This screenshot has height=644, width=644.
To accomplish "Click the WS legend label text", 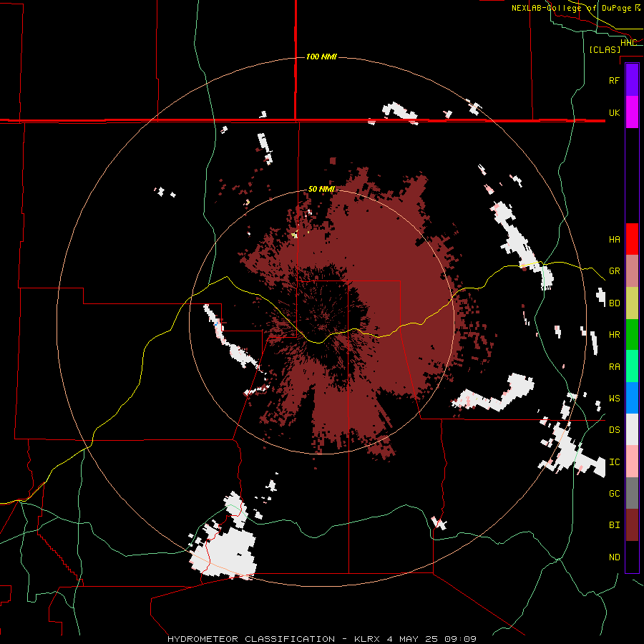I will (614, 399).
